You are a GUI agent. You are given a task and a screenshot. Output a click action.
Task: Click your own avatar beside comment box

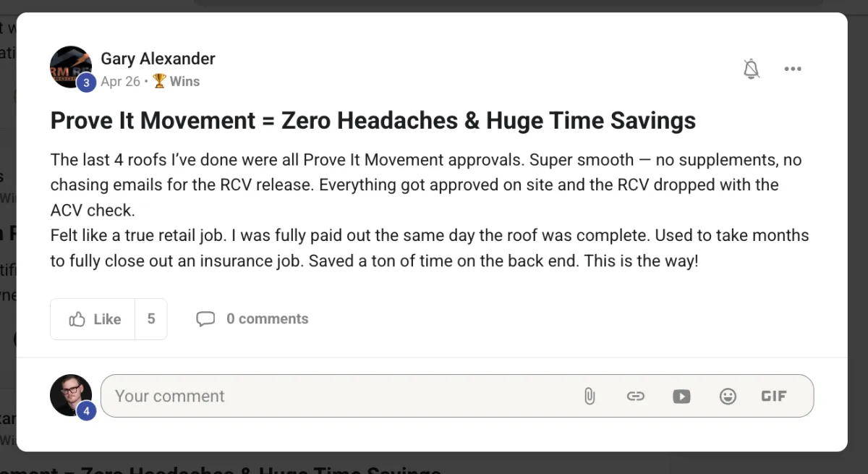[70, 395]
